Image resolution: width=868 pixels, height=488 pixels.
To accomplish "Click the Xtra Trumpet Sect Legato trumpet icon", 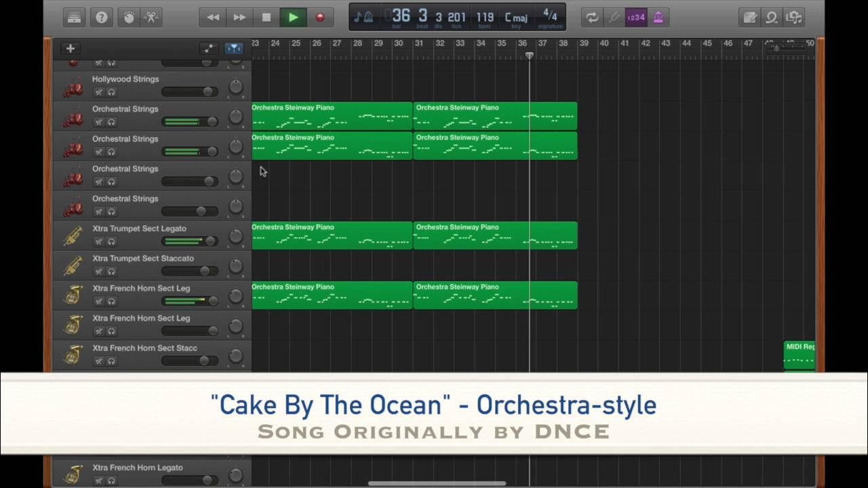I will click(73, 236).
